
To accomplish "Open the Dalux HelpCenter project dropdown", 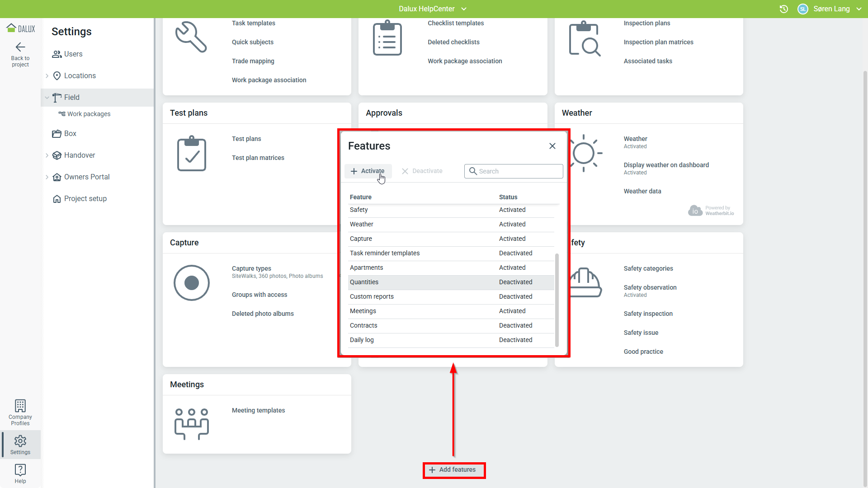I will [x=432, y=9].
